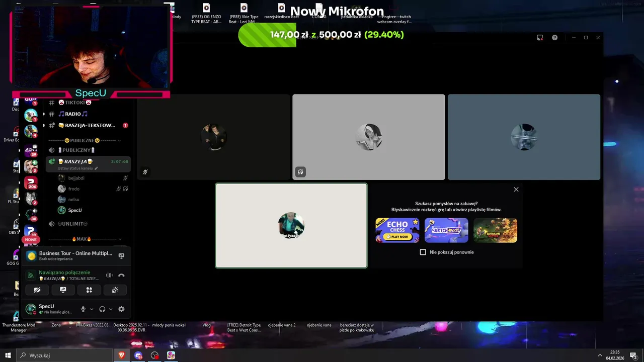Expand thread arrow beside RADIO channel
Screen dimensions: 644x362
coord(44,114)
